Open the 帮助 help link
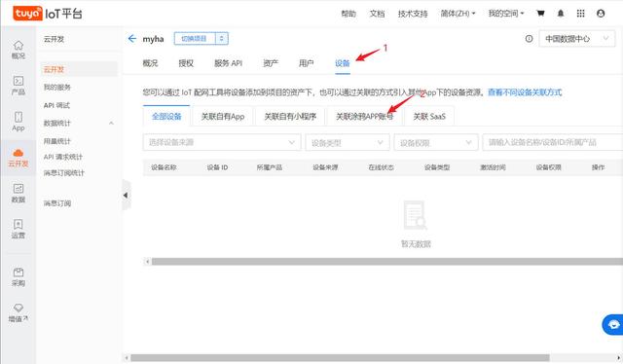The height and width of the screenshot is (364, 623). coord(348,14)
